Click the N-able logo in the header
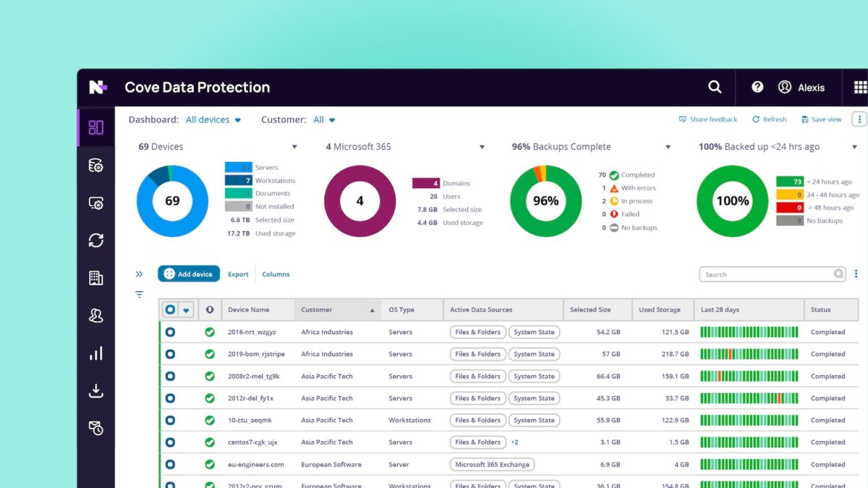The height and width of the screenshot is (488, 868). 98,87
